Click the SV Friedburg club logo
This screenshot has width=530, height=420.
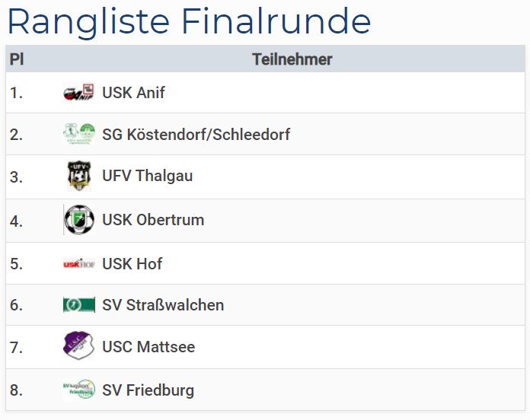tap(78, 390)
